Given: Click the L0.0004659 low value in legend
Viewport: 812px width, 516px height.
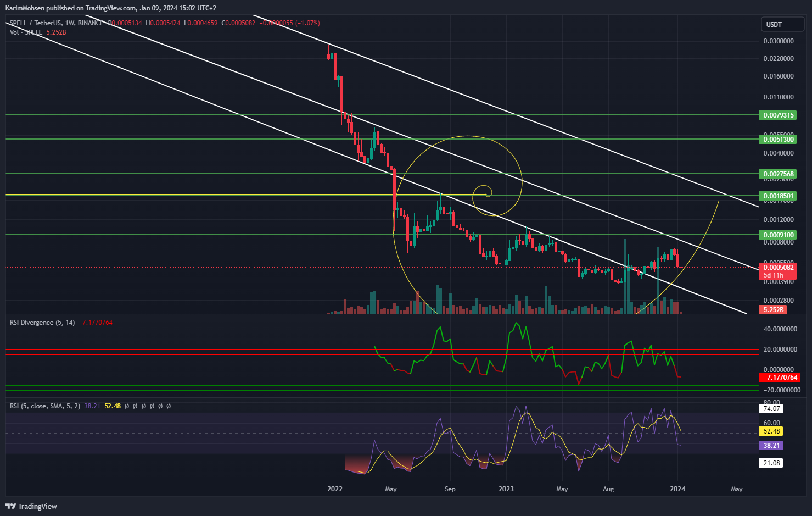Looking at the screenshot, I should coord(200,23).
